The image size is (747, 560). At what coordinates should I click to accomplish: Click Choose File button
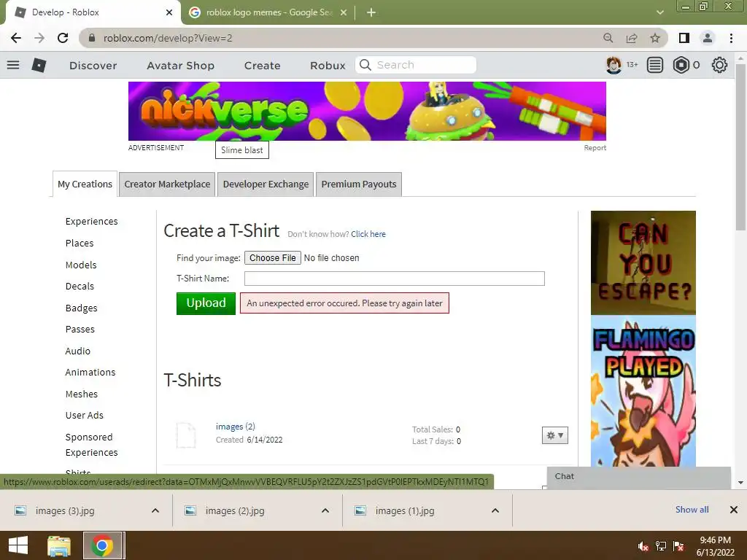click(273, 257)
